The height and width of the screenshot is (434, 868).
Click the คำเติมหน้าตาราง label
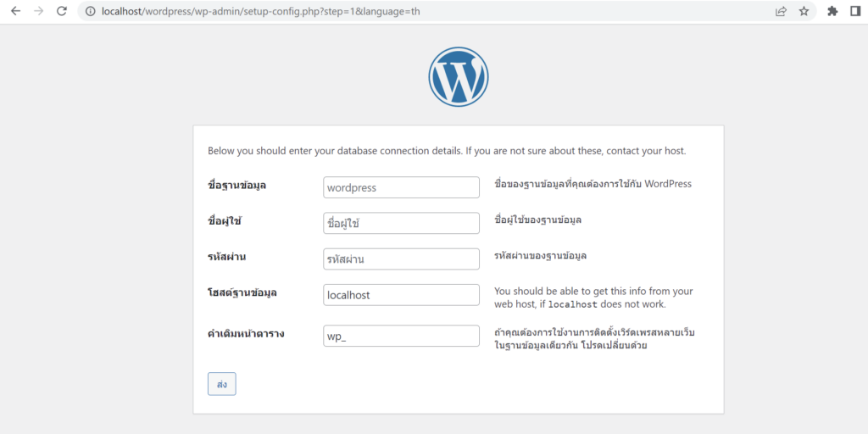point(246,333)
